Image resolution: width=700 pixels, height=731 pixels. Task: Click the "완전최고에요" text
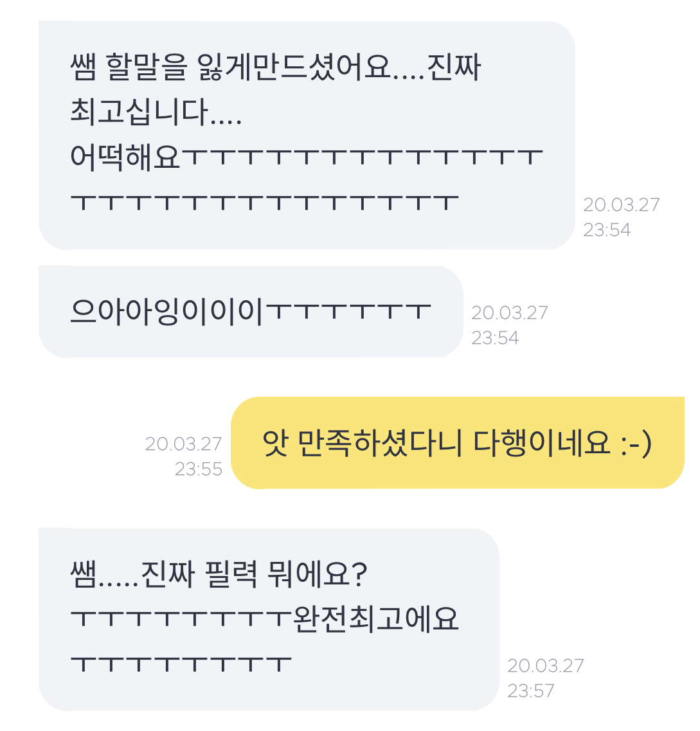[375, 619]
